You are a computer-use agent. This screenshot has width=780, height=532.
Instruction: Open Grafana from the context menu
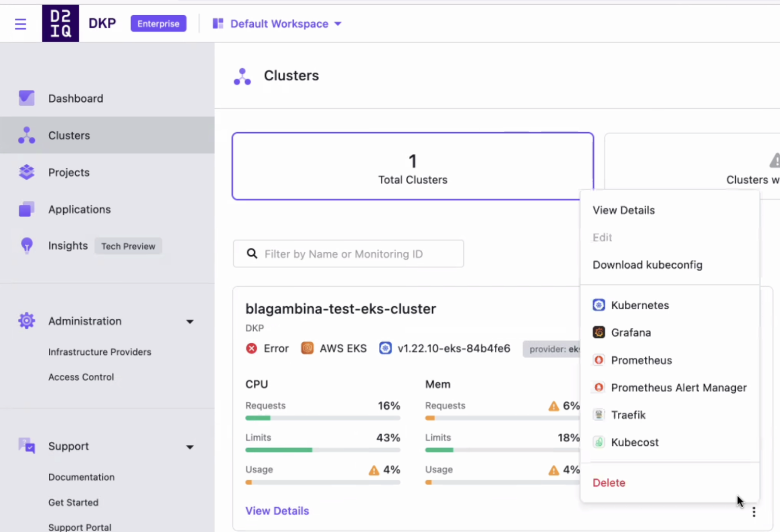[631, 333]
